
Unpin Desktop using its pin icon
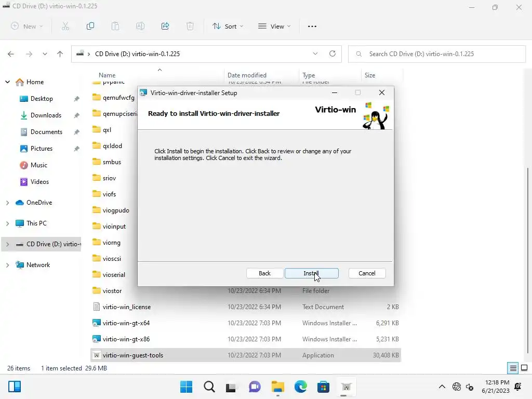77,99
